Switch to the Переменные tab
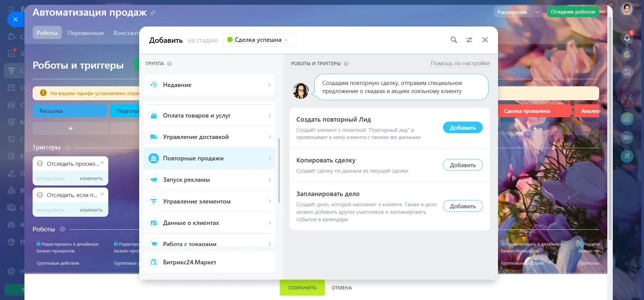 tap(86, 33)
